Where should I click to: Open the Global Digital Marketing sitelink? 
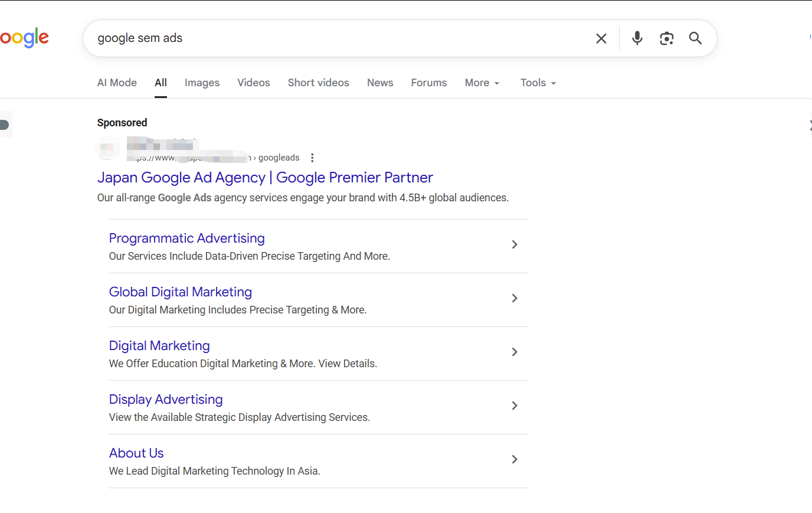pos(180,292)
